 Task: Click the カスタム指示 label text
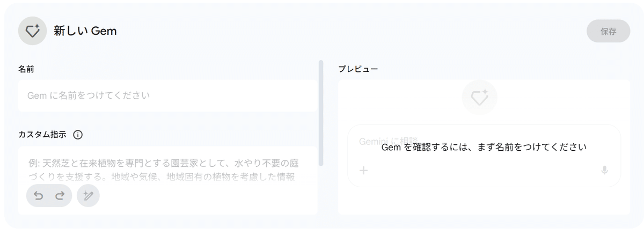pyautogui.click(x=42, y=135)
